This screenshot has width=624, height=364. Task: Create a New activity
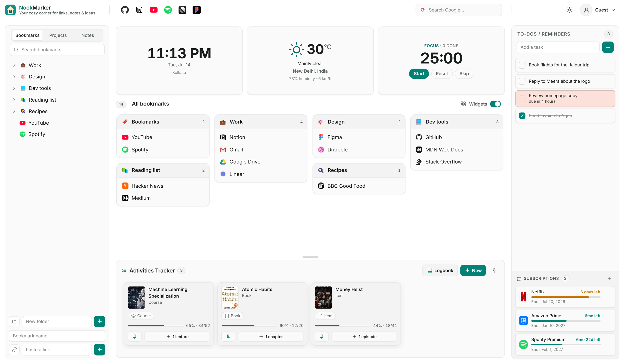click(473, 270)
